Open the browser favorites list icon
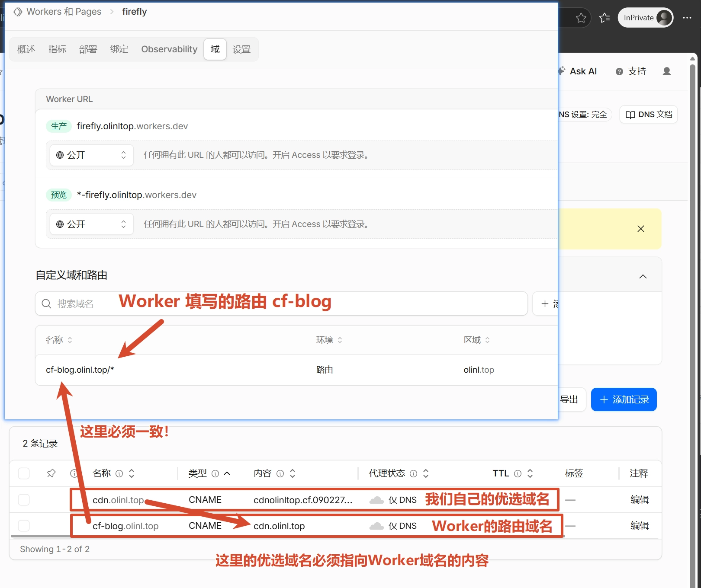This screenshot has width=701, height=588. coord(605,18)
